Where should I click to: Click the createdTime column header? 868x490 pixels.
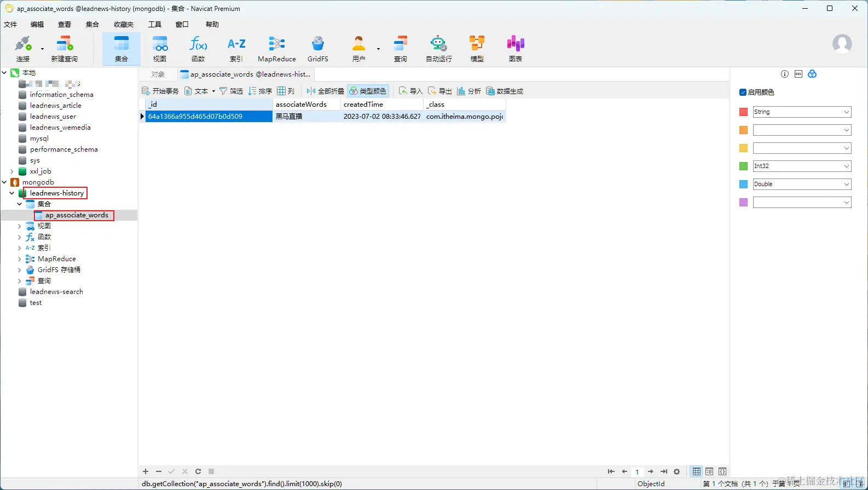point(382,105)
